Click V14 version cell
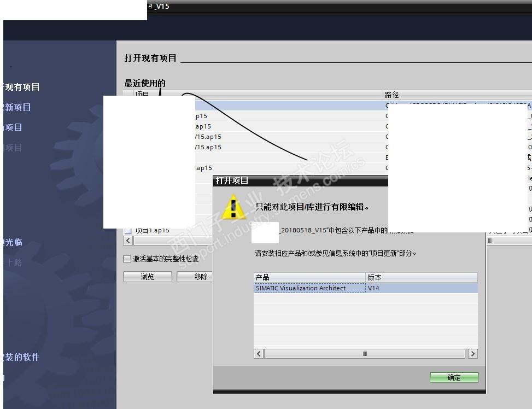The width and height of the screenshot is (532, 409). pos(422,288)
